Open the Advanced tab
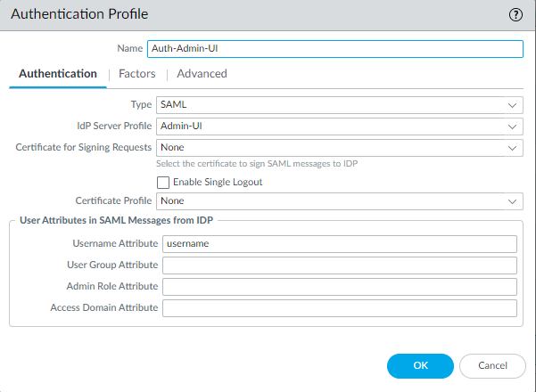Viewport: 536px width, 392px height. click(202, 74)
